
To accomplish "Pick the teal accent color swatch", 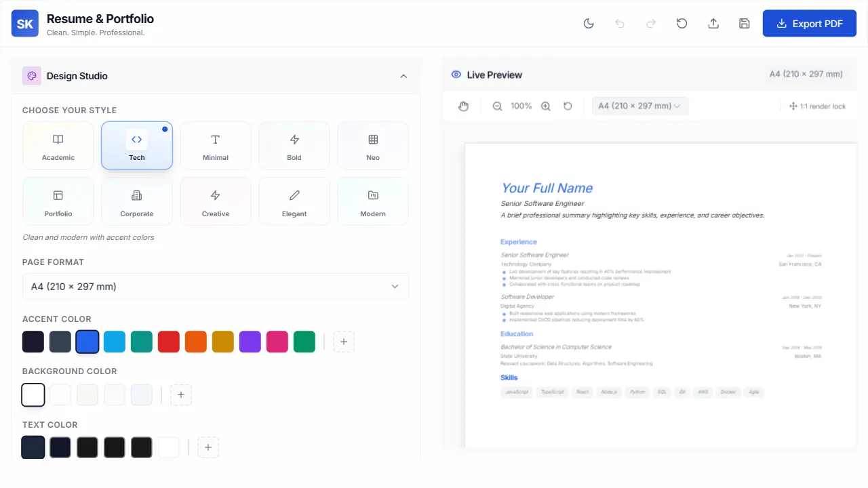I will (142, 342).
